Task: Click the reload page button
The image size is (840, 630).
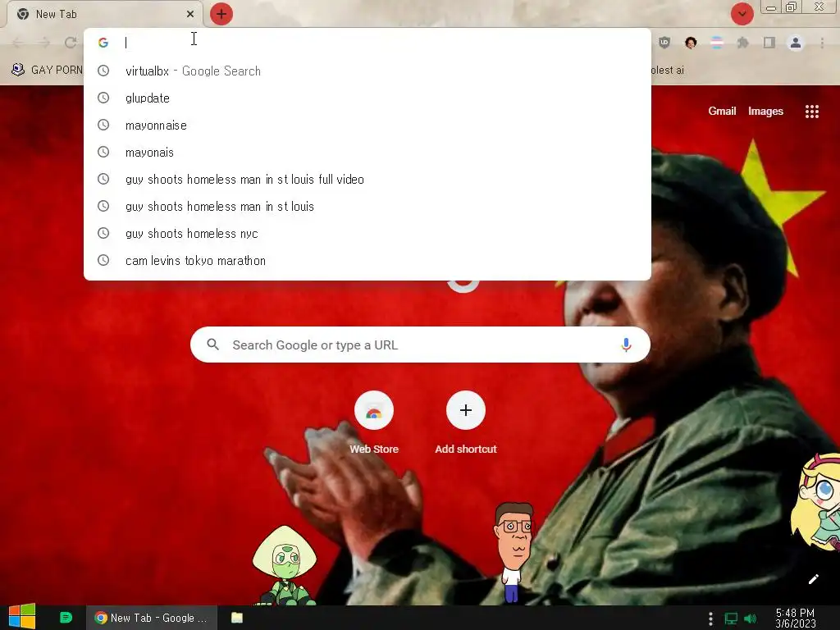Action: tap(71, 43)
